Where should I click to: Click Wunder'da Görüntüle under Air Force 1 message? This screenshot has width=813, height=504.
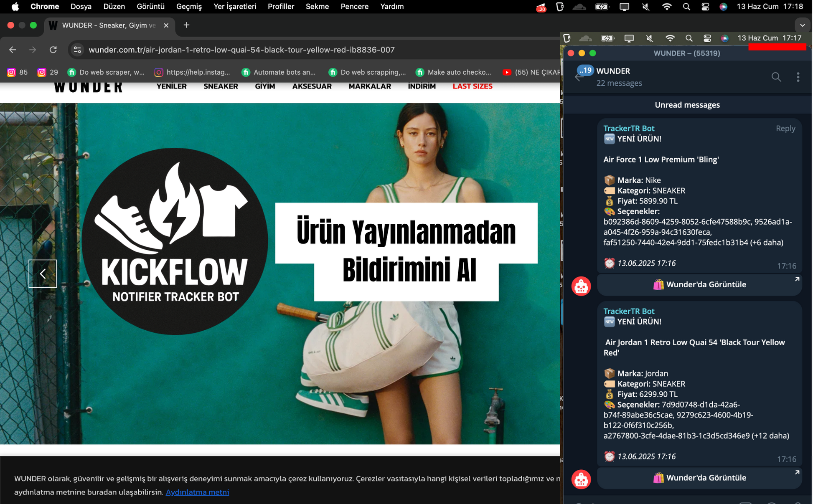point(699,284)
